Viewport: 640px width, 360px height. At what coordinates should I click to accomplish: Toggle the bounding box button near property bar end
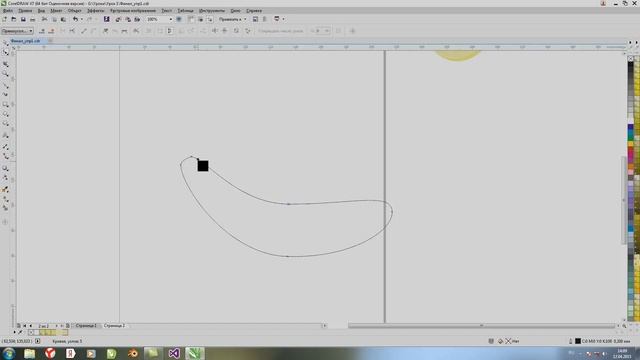point(338,31)
